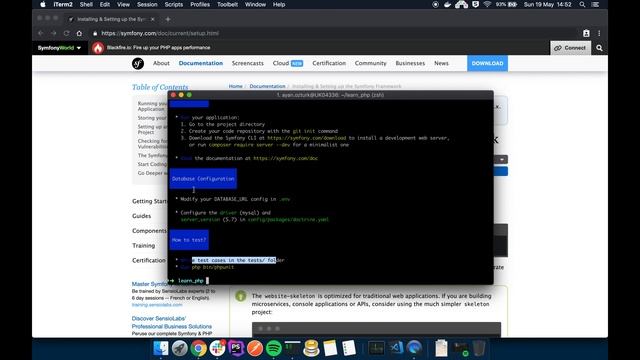Go back in Chrome history
This screenshot has width=640, height=360.
pyautogui.click(x=40, y=33)
